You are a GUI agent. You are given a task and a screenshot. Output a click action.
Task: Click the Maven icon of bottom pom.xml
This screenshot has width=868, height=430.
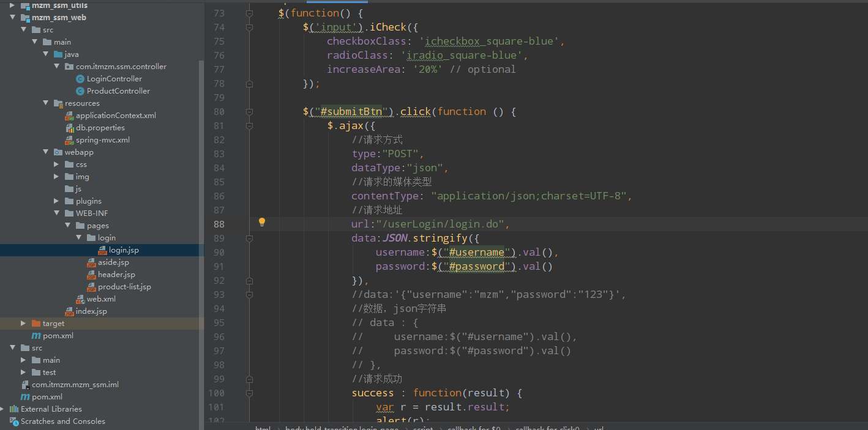[25, 397]
